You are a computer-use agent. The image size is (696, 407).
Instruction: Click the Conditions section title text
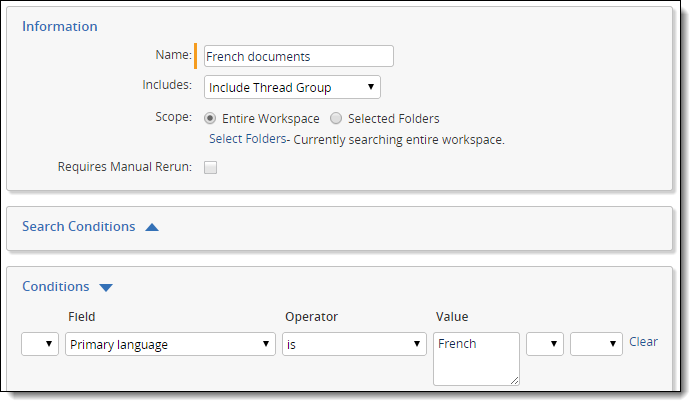click(55, 287)
